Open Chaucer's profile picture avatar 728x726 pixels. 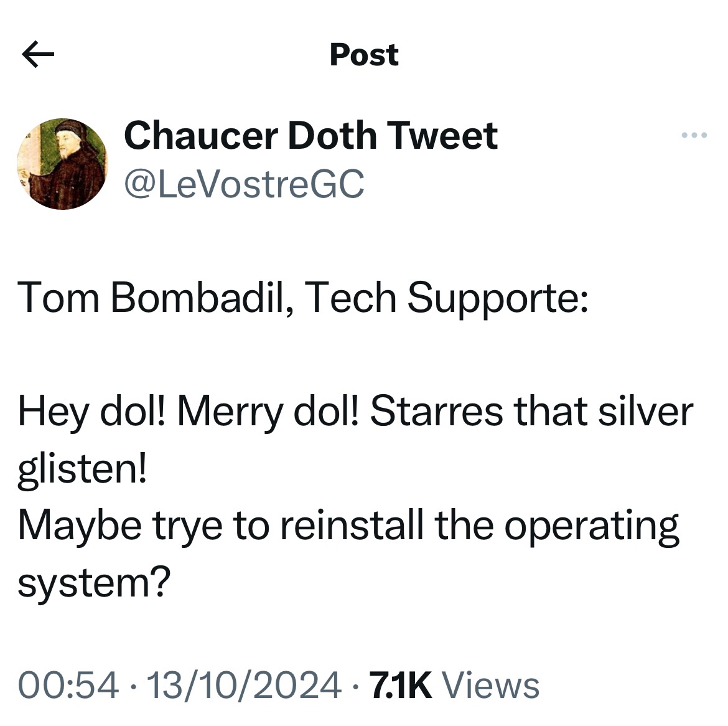pyautogui.click(x=62, y=164)
